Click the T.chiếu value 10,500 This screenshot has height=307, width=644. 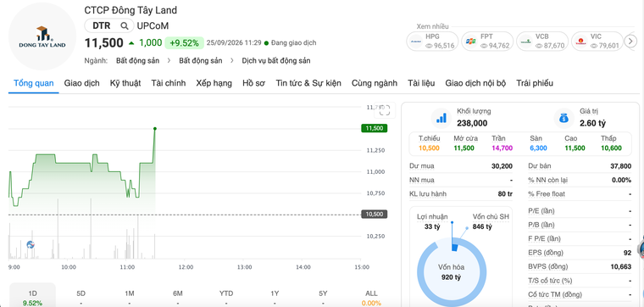429,148
